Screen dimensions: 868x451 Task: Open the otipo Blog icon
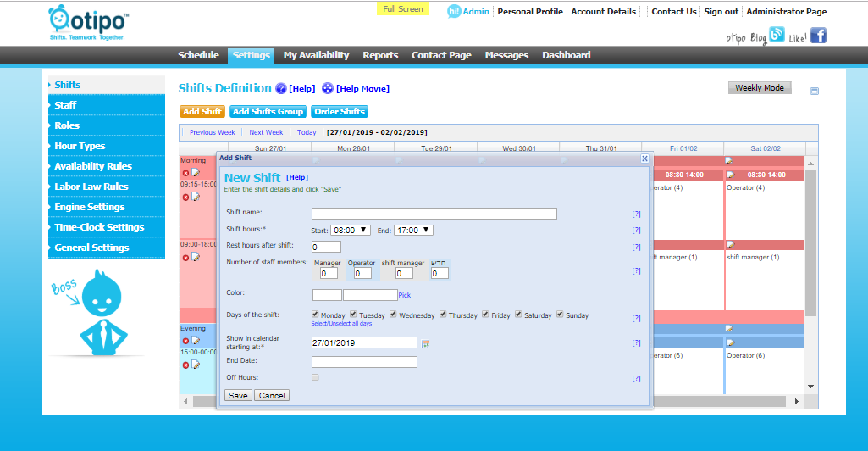(777, 36)
